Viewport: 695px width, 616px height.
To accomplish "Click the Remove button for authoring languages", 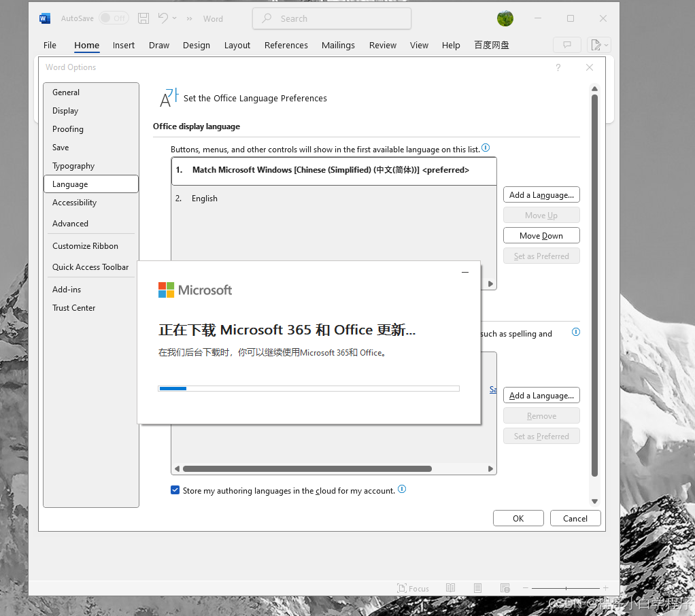I will pos(541,416).
